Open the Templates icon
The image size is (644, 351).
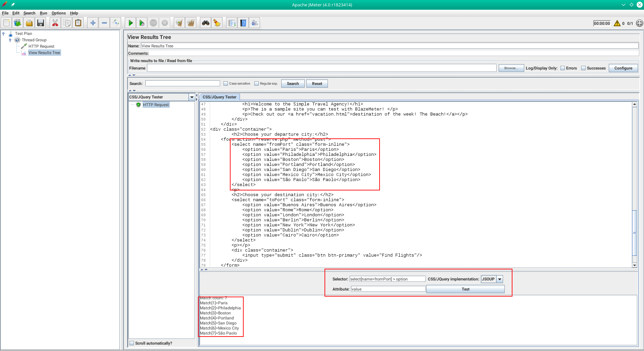(18, 23)
